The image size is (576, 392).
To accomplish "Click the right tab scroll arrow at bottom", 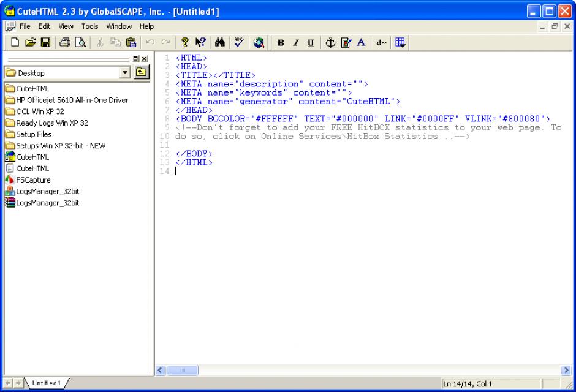I will point(18,383).
